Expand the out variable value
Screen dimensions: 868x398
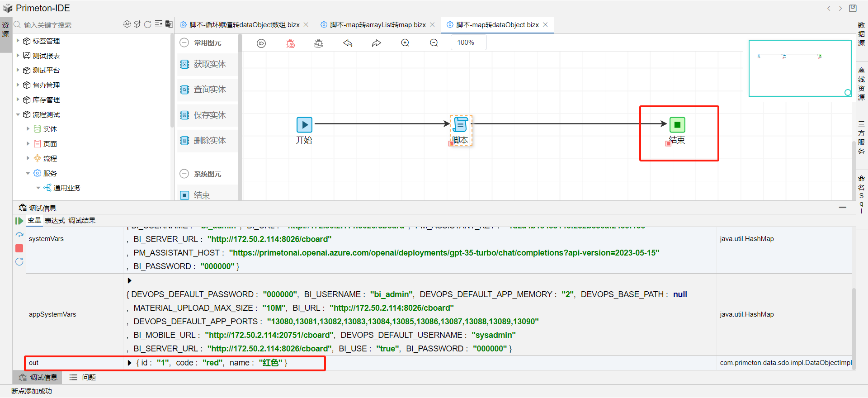coord(130,363)
